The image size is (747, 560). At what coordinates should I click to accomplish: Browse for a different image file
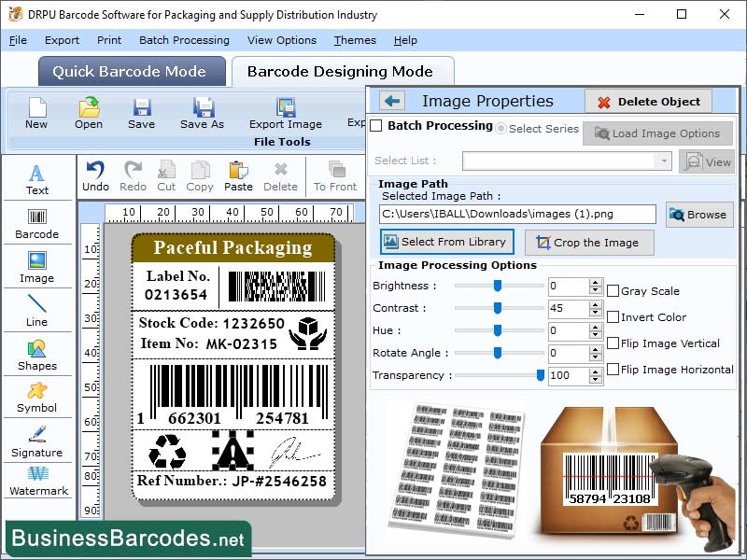click(698, 214)
